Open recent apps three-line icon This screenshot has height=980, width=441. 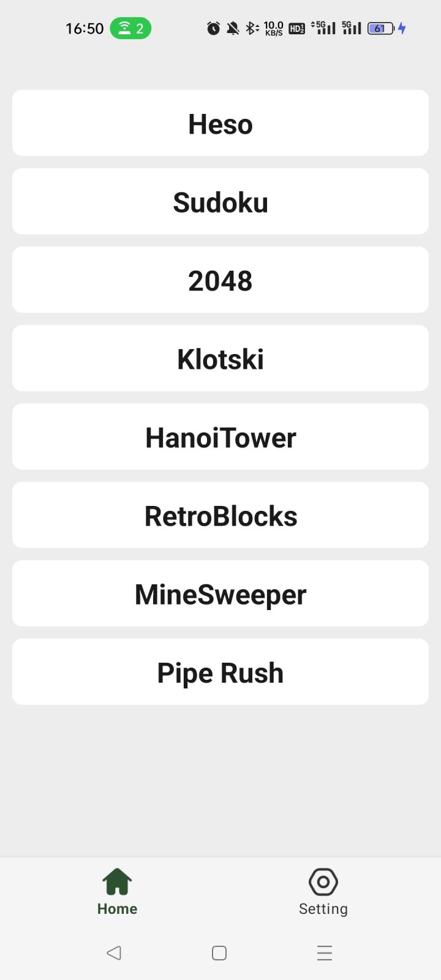(x=325, y=953)
